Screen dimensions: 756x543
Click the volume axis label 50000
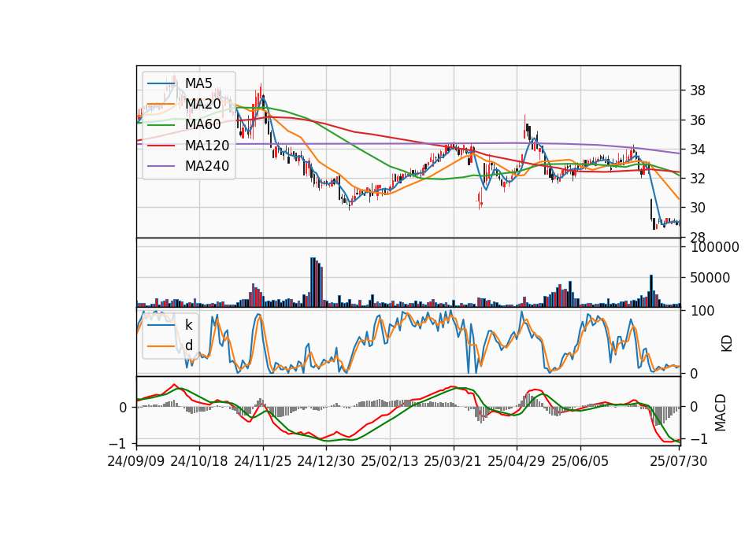[710, 278]
